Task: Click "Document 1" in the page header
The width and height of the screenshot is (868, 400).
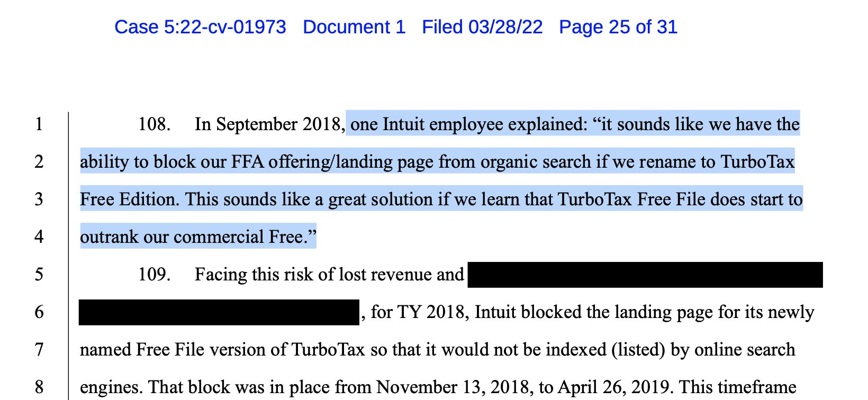Action: tap(354, 27)
